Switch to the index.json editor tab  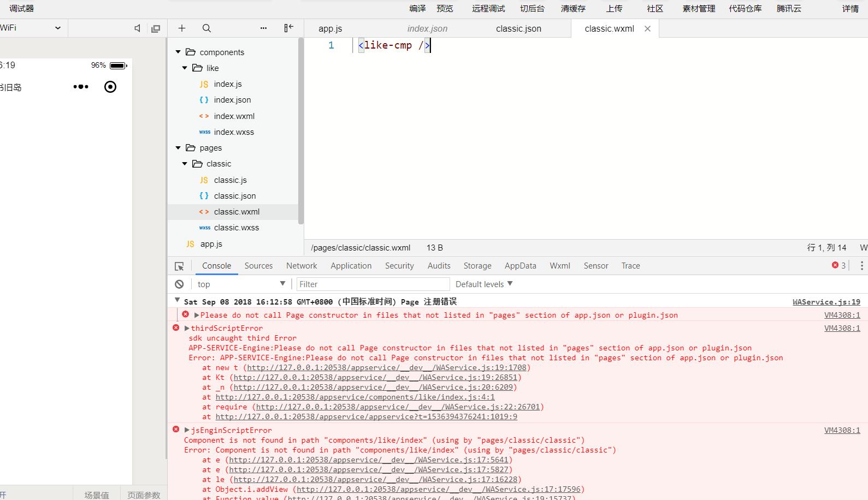[x=427, y=29]
